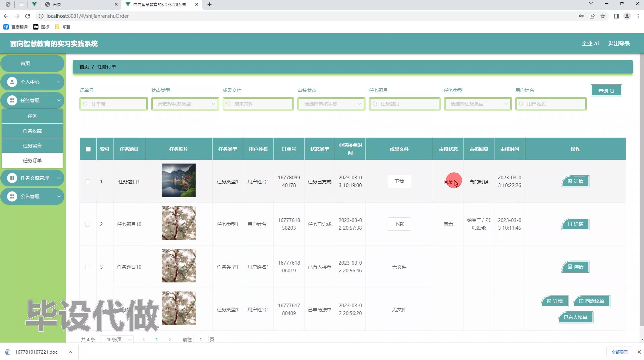Click 已有人接单 button in last row

[575, 317]
